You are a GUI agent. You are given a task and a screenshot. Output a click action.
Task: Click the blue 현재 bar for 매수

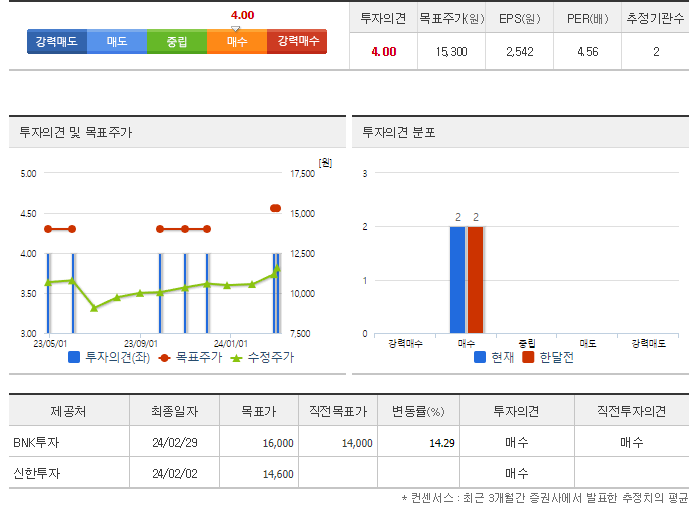pyautogui.click(x=458, y=280)
